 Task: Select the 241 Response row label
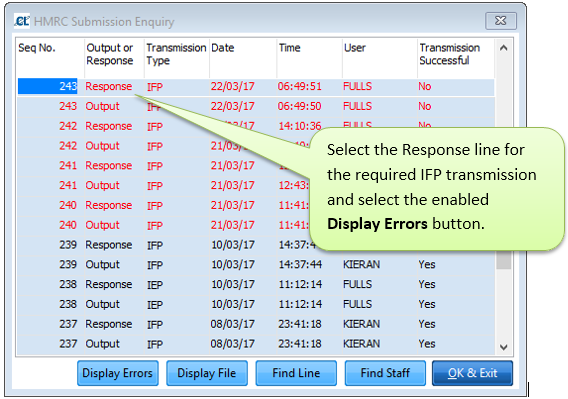[109, 166]
